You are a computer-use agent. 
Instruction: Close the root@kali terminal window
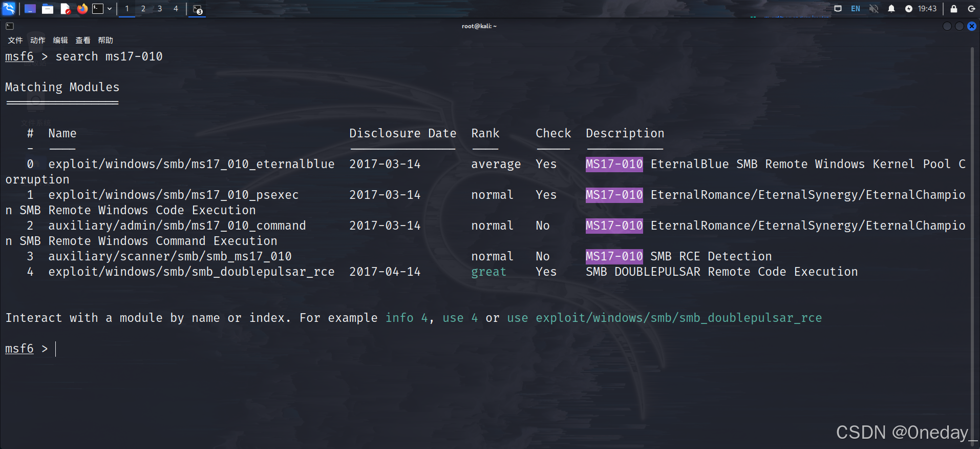tap(972, 26)
